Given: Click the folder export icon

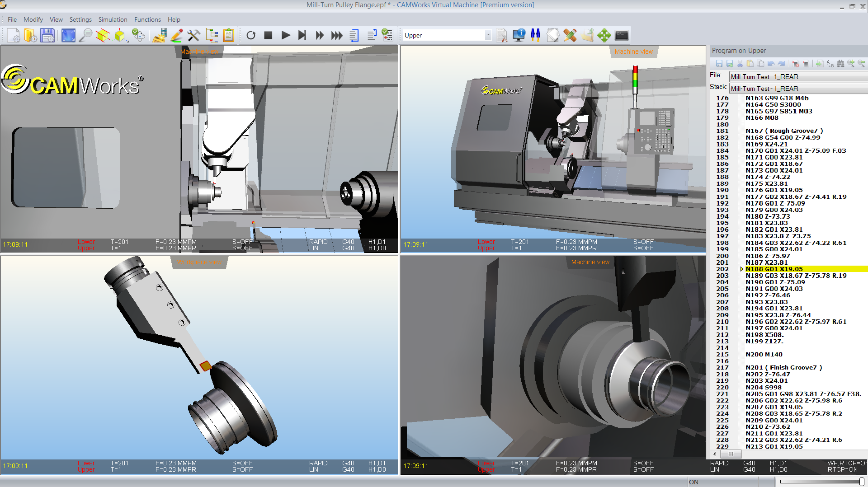Looking at the screenshot, I should click(x=587, y=35).
